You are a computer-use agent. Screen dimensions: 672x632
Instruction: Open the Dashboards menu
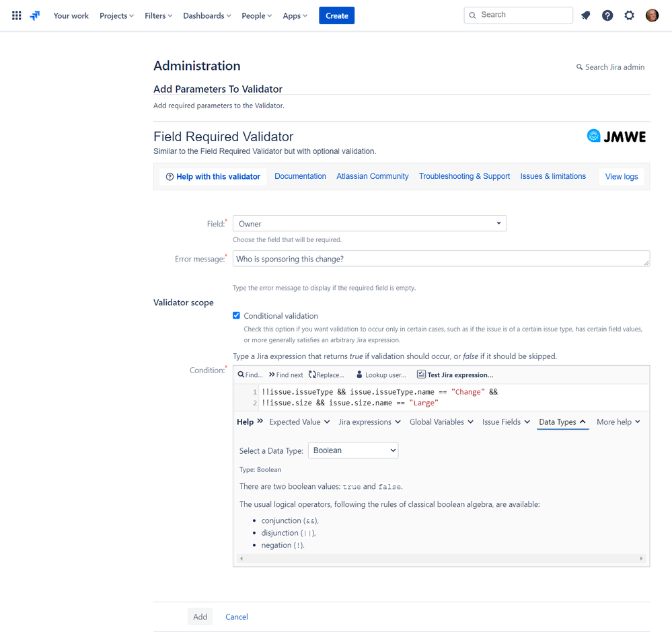pyautogui.click(x=207, y=16)
